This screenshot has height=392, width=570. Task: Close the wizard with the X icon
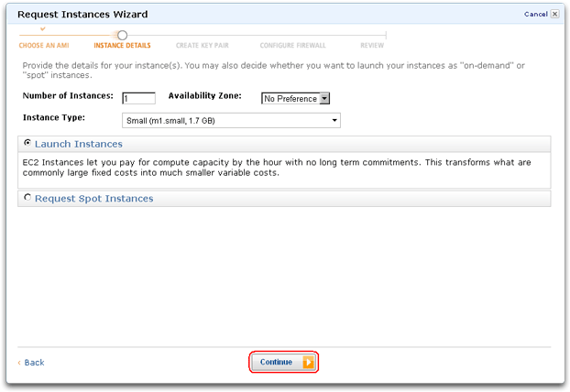point(554,14)
